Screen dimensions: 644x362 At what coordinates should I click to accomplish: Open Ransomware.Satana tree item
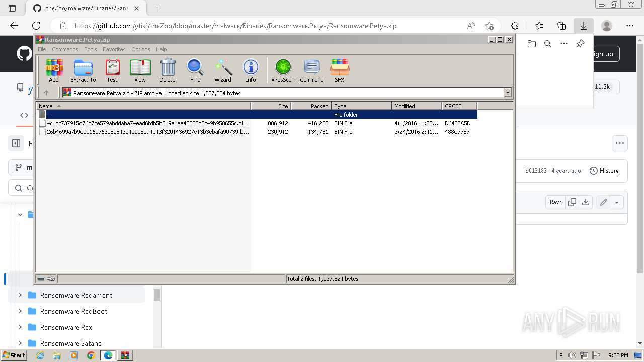click(71, 343)
